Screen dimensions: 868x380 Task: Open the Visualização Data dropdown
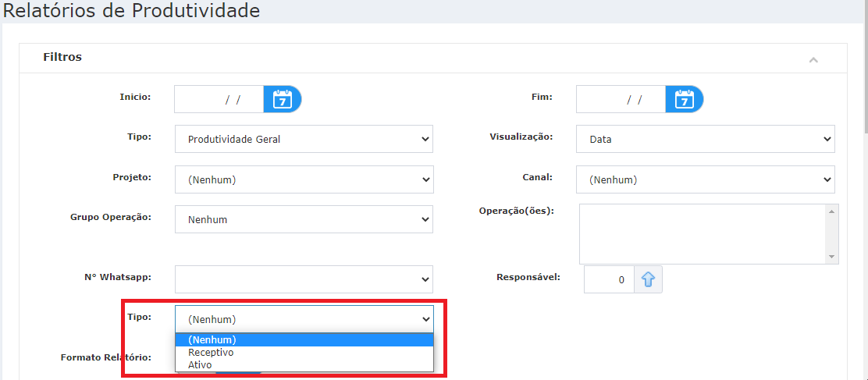pyautogui.click(x=706, y=140)
